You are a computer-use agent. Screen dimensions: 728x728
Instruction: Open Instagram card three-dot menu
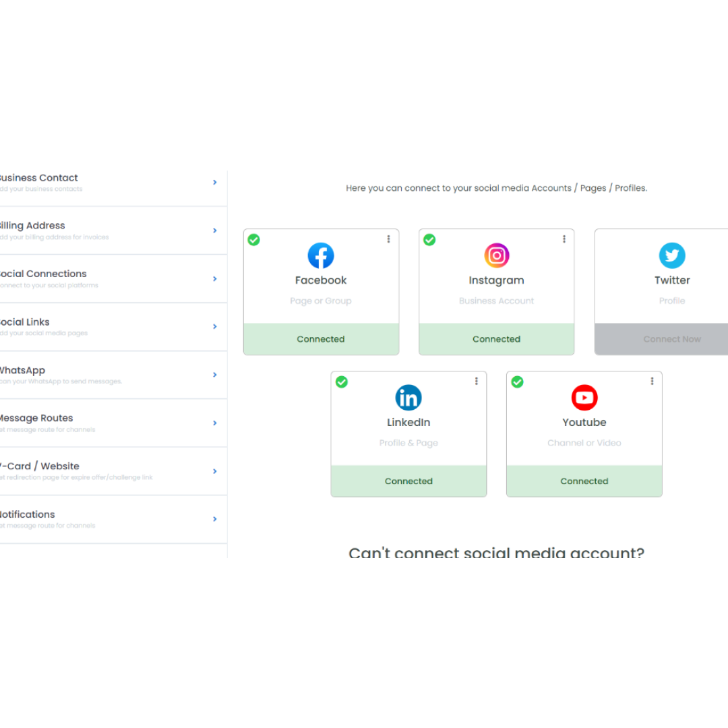[x=564, y=239]
